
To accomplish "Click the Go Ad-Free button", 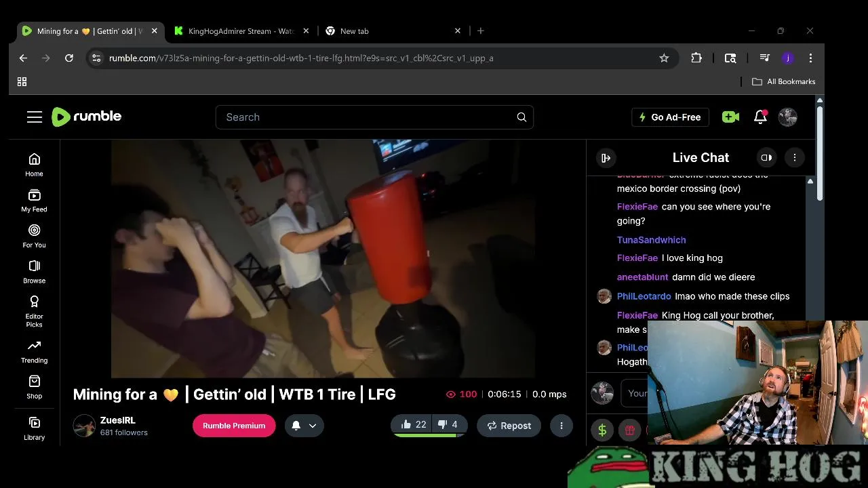I will click(670, 117).
